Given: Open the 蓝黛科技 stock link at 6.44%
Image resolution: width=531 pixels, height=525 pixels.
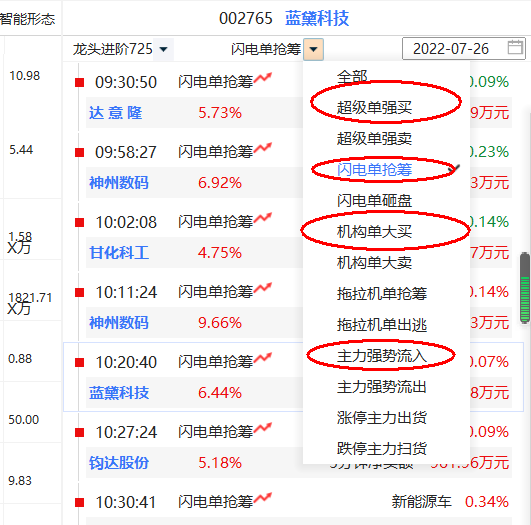Looking at the screenshot, I should pos(119,393).
